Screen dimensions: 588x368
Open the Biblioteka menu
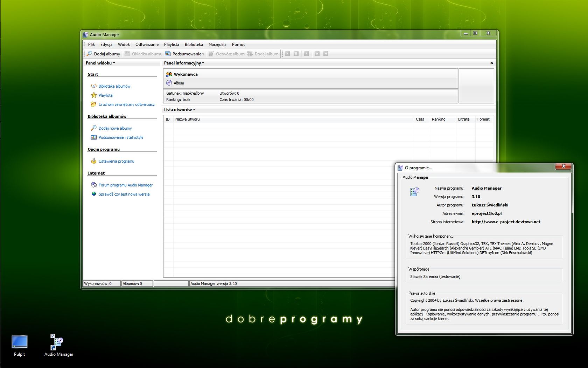tap(194, 45)
